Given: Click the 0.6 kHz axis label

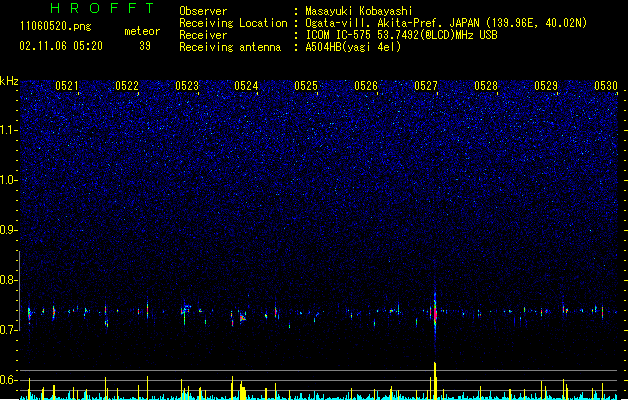Looking at the screenshot, I should pos(9,380).
